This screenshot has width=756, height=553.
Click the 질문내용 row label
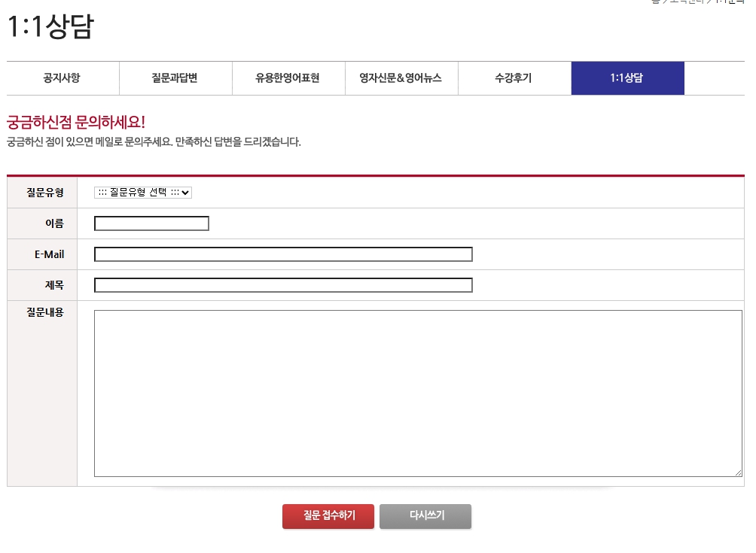45,312
